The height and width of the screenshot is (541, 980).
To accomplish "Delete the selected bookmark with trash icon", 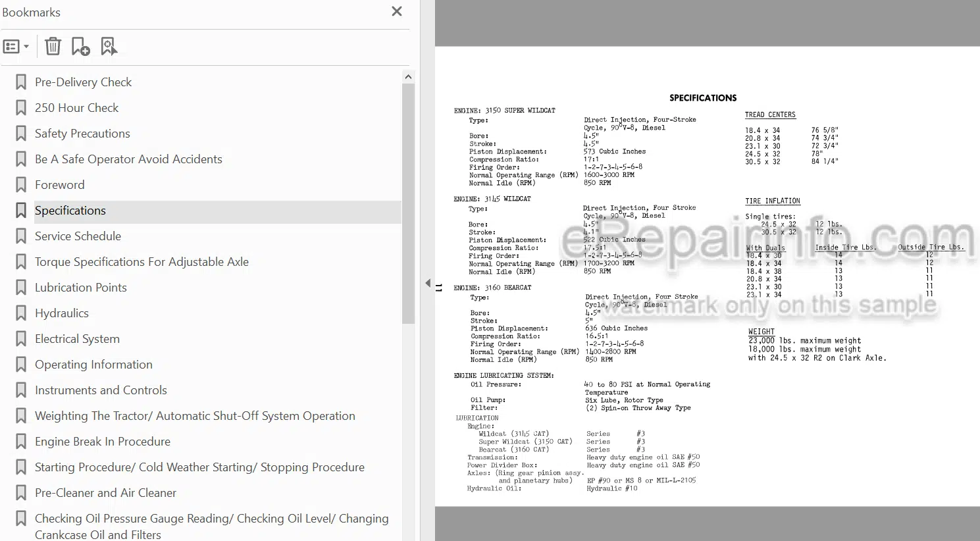I will pyautogui.click(x=53, y=47).
